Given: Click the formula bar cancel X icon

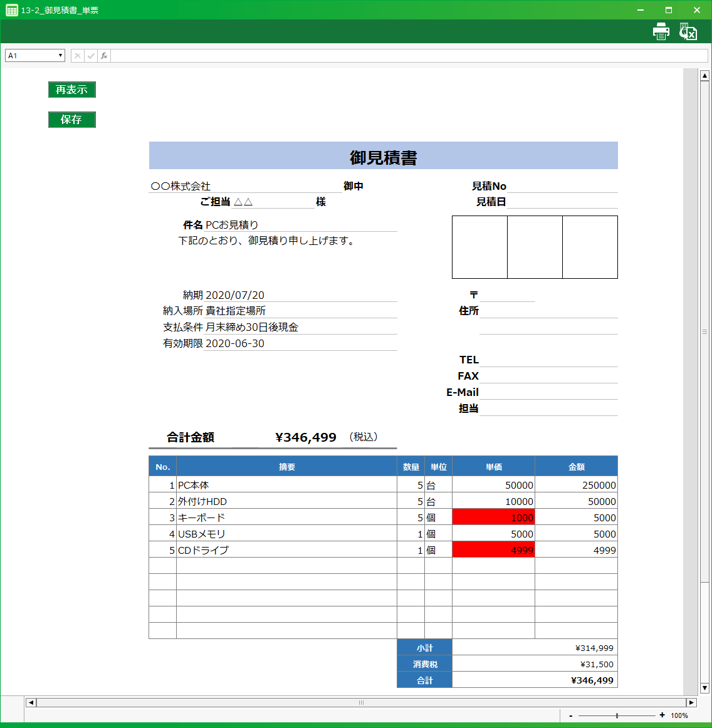Looking at the screenshot, I should 78,56.
